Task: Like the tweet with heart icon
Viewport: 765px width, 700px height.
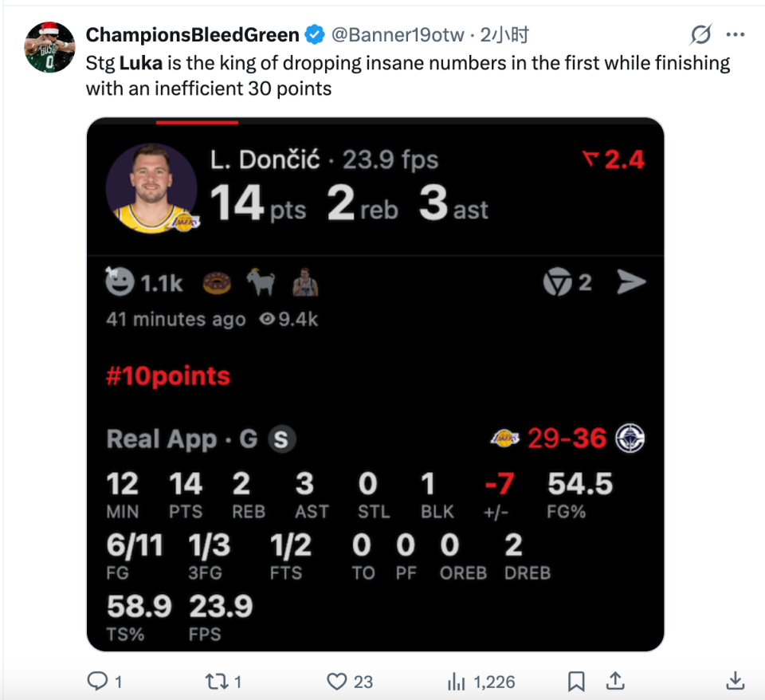Action: click(x=338, y=681)
